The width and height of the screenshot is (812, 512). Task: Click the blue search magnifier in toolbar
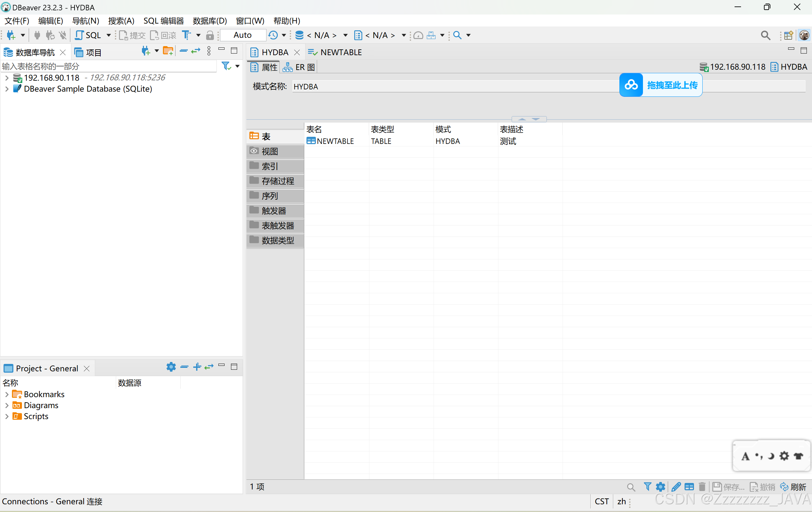point(457,35)
